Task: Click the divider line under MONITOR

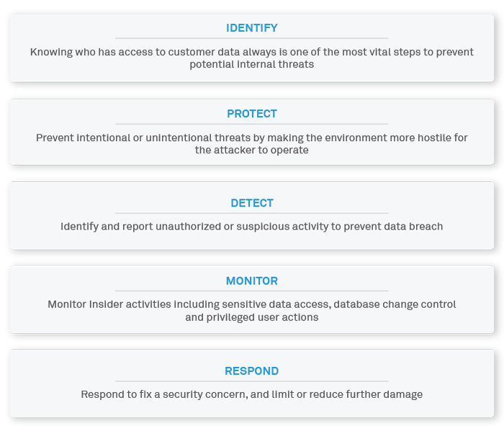Action: 251,291
